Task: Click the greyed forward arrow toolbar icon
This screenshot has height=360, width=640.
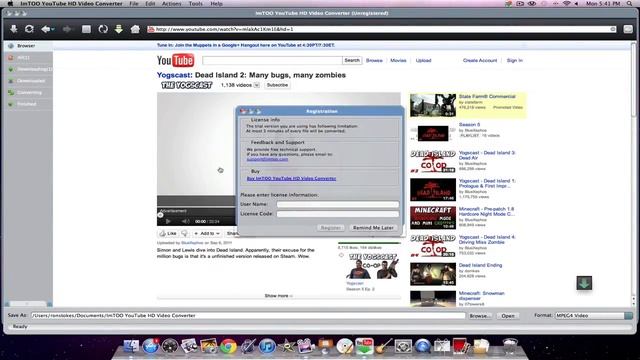Action: (x=67, y=29)
